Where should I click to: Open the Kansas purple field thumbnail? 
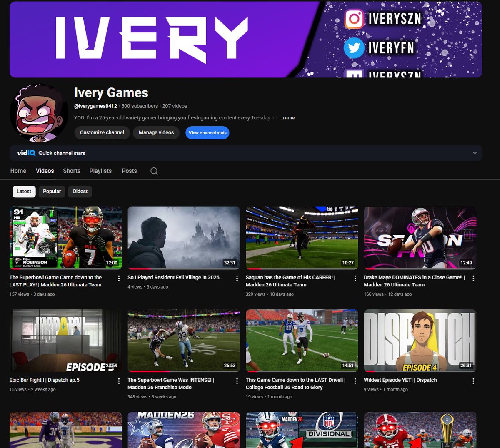[66, 430]
